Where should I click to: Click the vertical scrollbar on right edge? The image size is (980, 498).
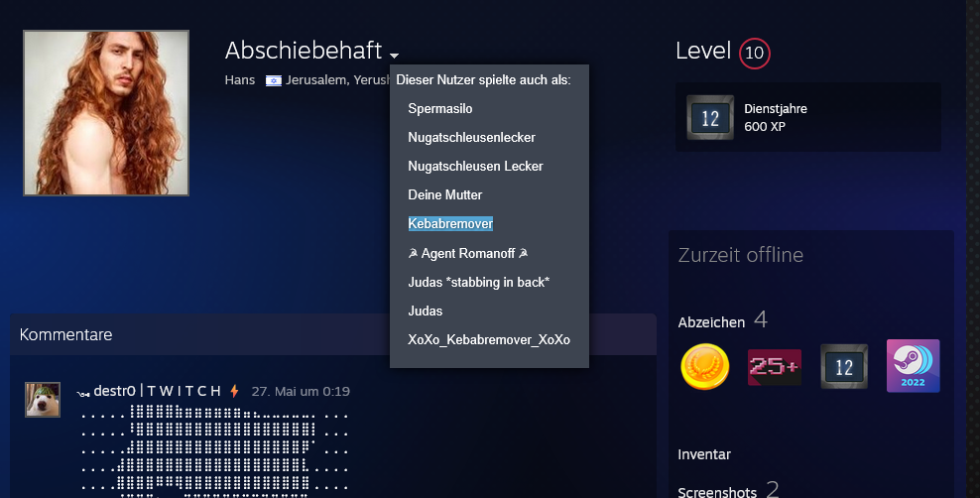pyautogui.click(x=973, y=248)
